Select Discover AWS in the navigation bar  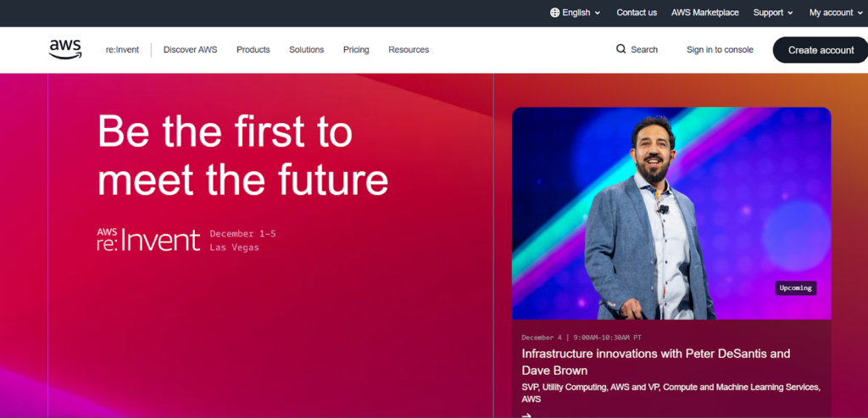(190, 50)
